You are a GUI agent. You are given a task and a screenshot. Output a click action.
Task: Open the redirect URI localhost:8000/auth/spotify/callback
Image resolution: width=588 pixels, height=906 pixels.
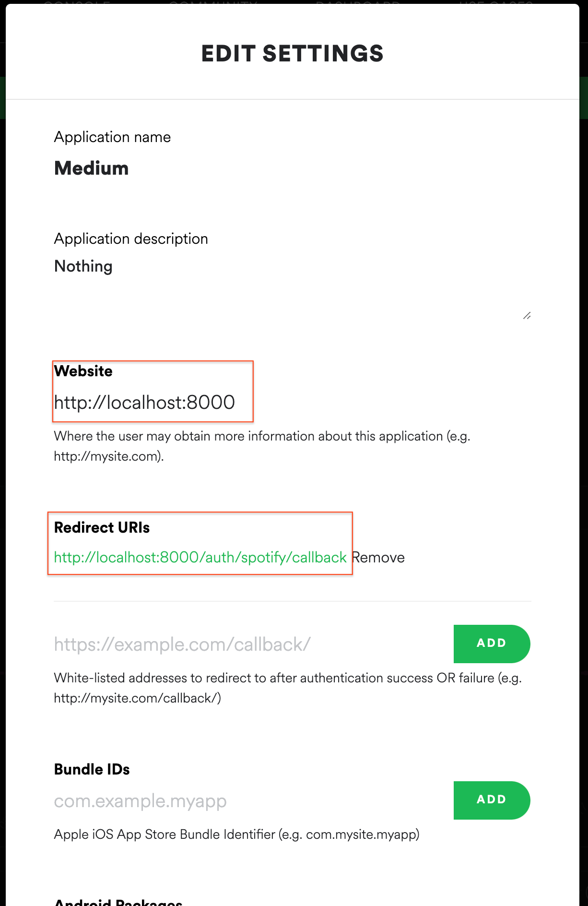[200, 557]
